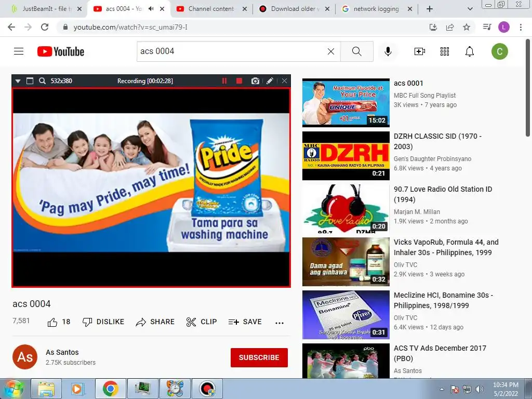
Task: Like the acs 0004 video
Action: click(59, 322)
